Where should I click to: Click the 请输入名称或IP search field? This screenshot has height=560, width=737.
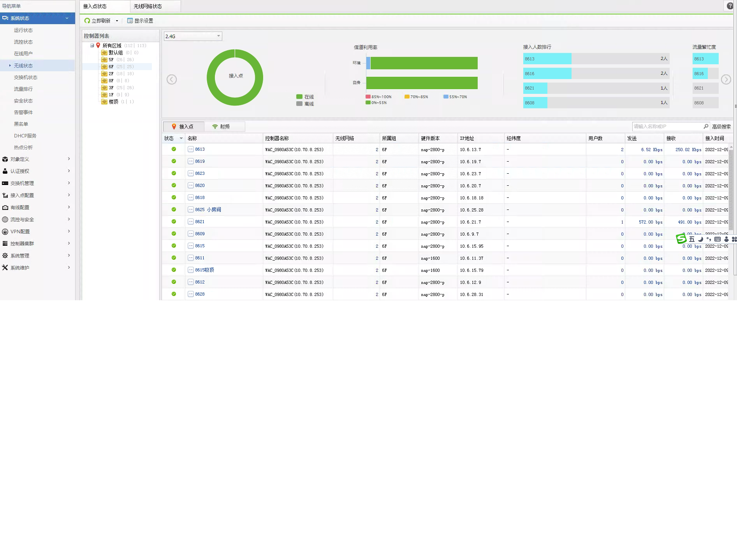pos(667,126)
